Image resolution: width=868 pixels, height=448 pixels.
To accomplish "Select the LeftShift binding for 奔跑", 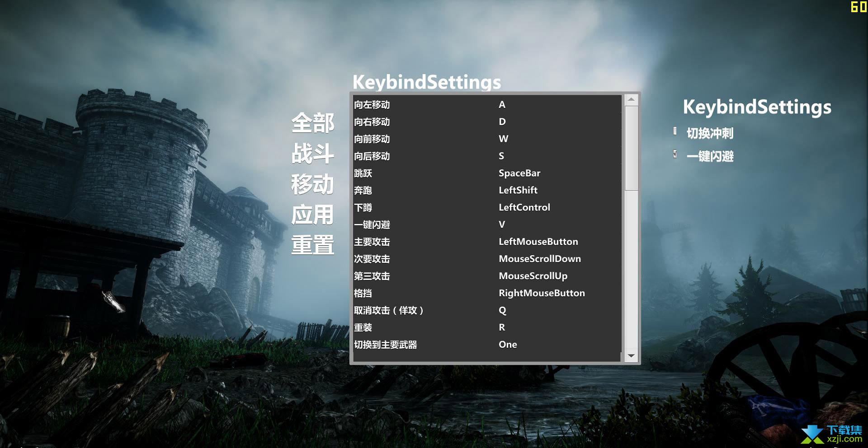I will pyautogui.click(x=518, y=191).
